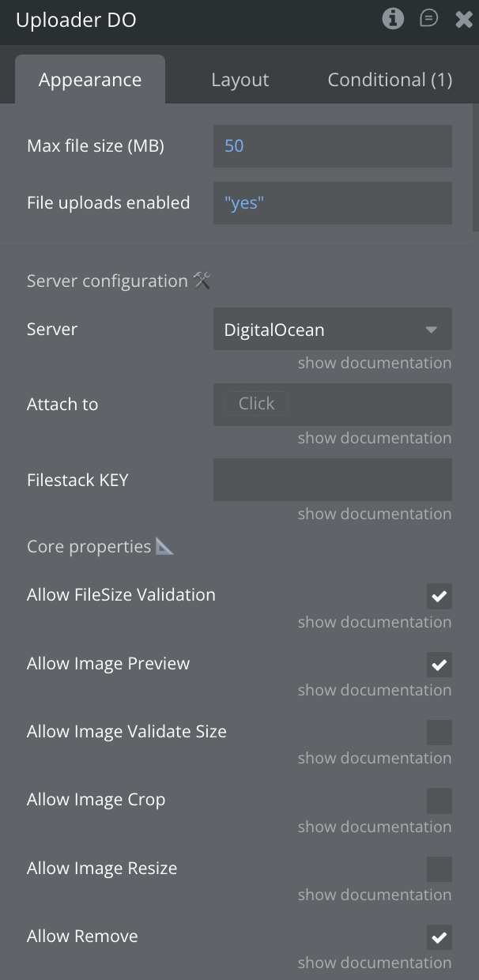
Task: Show documentation for Allow Image Crop
Action: coord(375,827)
